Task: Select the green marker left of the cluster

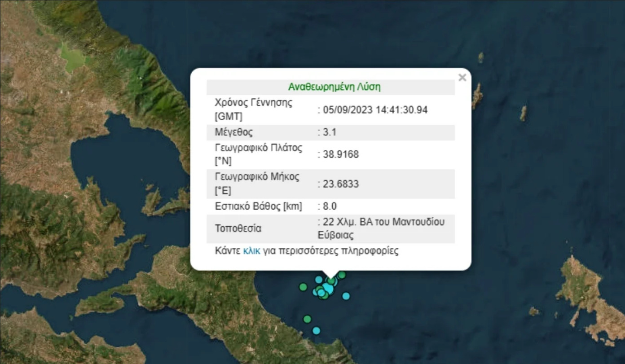Action: point(303,287)
